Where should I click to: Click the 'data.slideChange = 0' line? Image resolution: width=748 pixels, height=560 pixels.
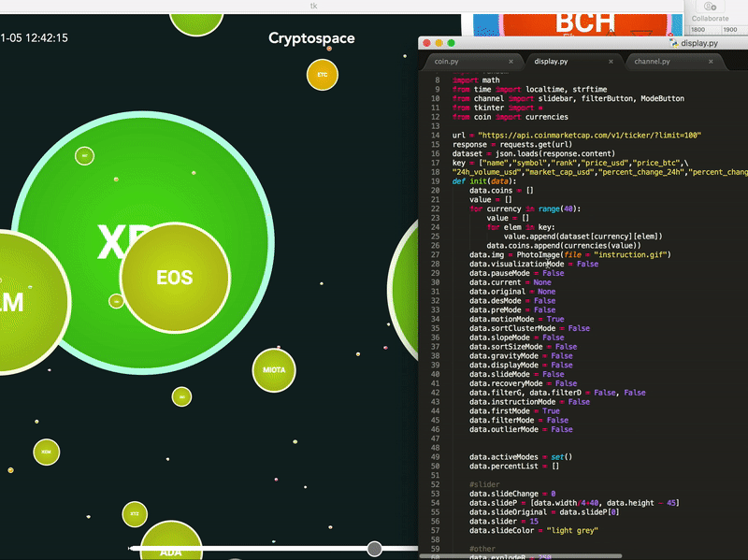click(x=512, y=494)
